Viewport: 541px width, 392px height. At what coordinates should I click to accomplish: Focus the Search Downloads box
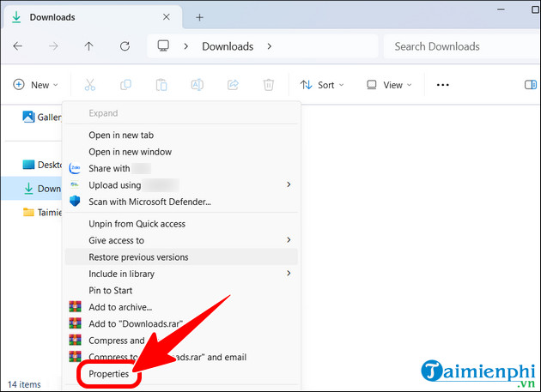[462, 46]
